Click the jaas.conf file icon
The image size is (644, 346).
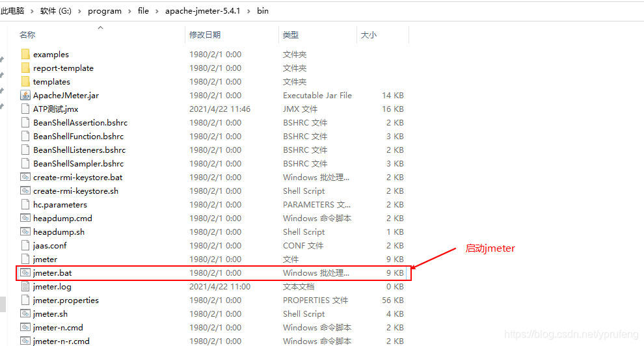pyautogui.click(x=25, y=245)
